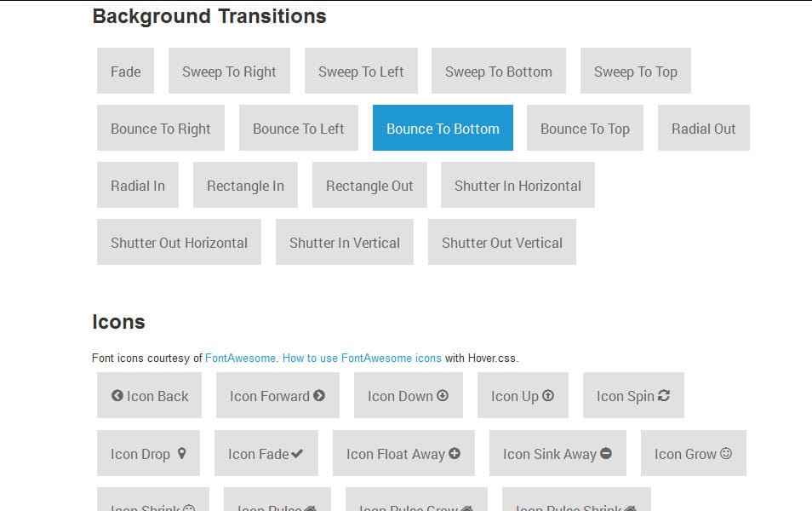812x511 pixels.
Task: Click the Shutter In Vertical transition
Action: tap(344, 242)
